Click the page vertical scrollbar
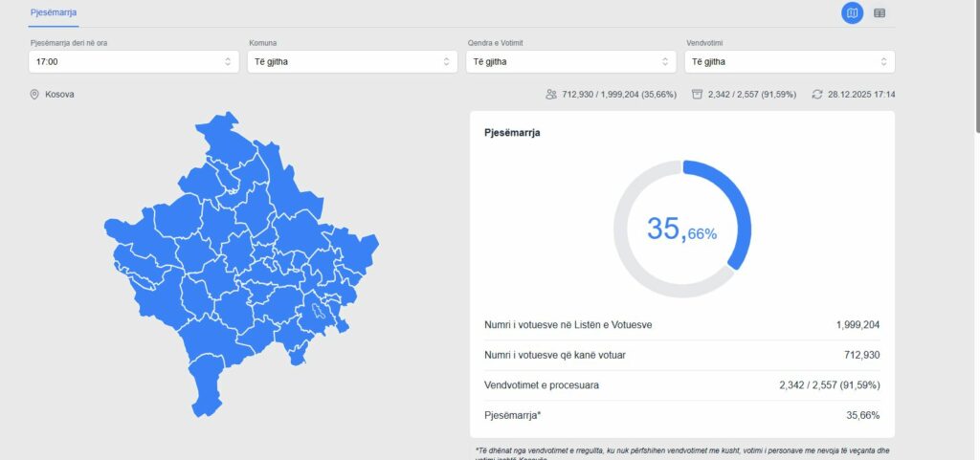This screenshot has width=980, height=460. (974, 67)
